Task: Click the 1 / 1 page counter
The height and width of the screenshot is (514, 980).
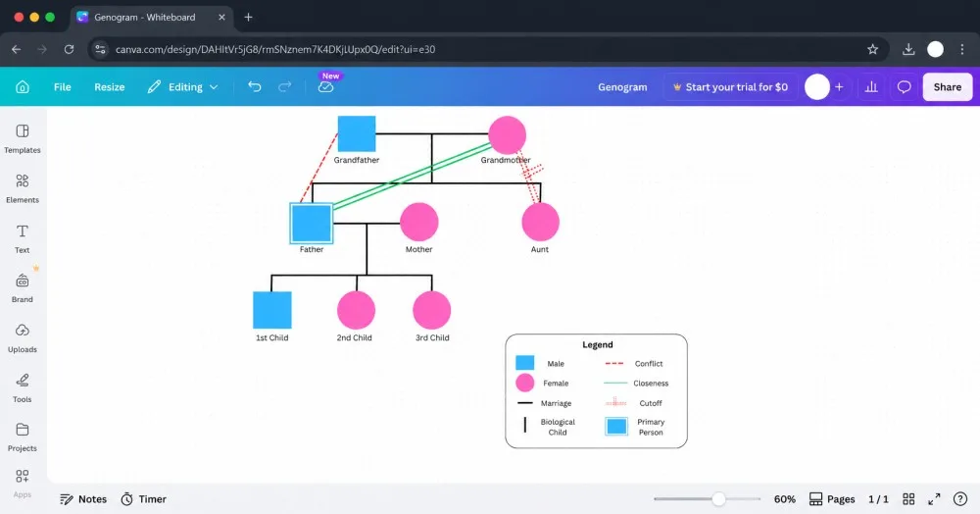Action: click(x=878, y=499)
